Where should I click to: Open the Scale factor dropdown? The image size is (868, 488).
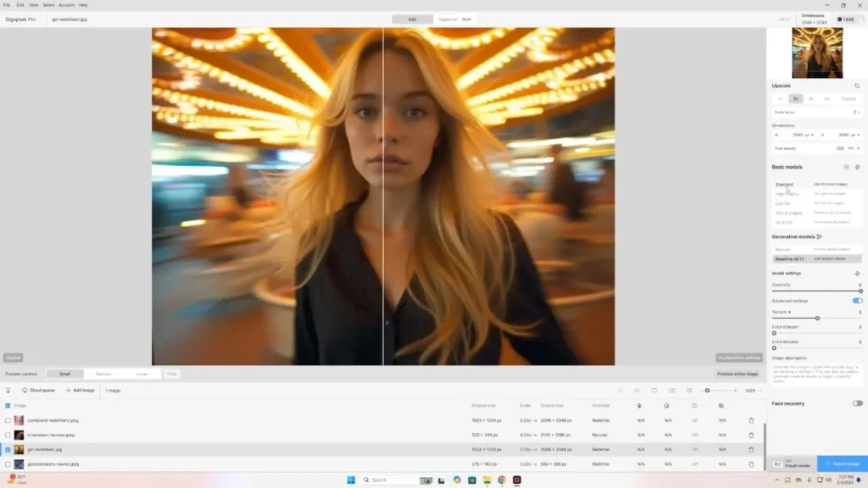pyautogui.click(x=855, y=112)
